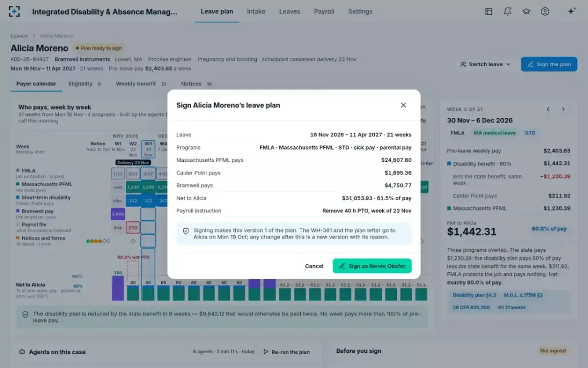Click the Delivery 23 Nov marker
This screenshot has width=588, height=368.
coord(133,162)
